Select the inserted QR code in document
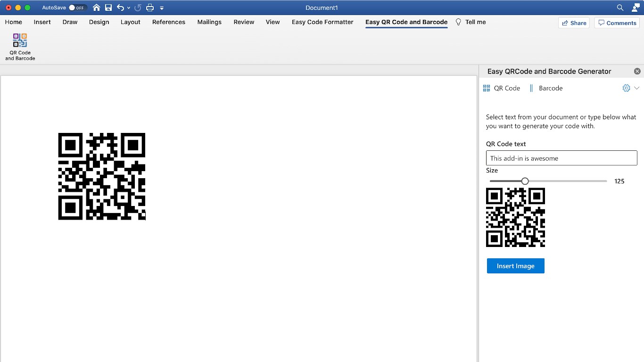This screenshot has width=644, height=362. (102, 176)
